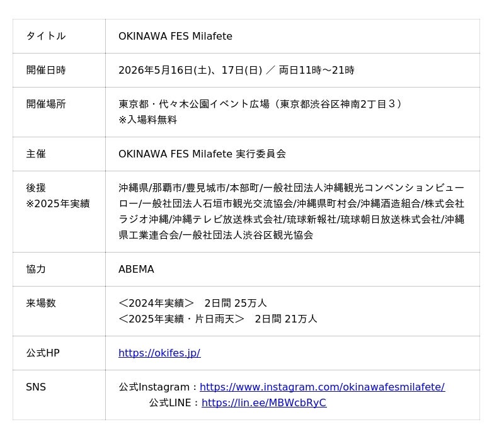The height and width of the screenshot is (439, 504).
Task: Click the 開催場所 row label
Action: (x=45, y=104)
